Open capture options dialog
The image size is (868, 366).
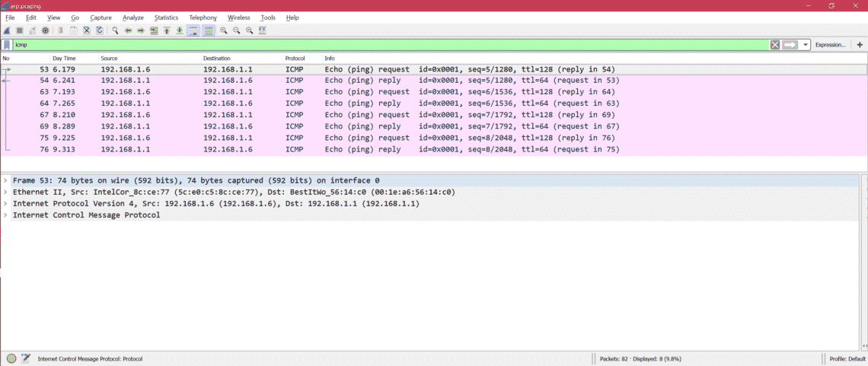46,31
